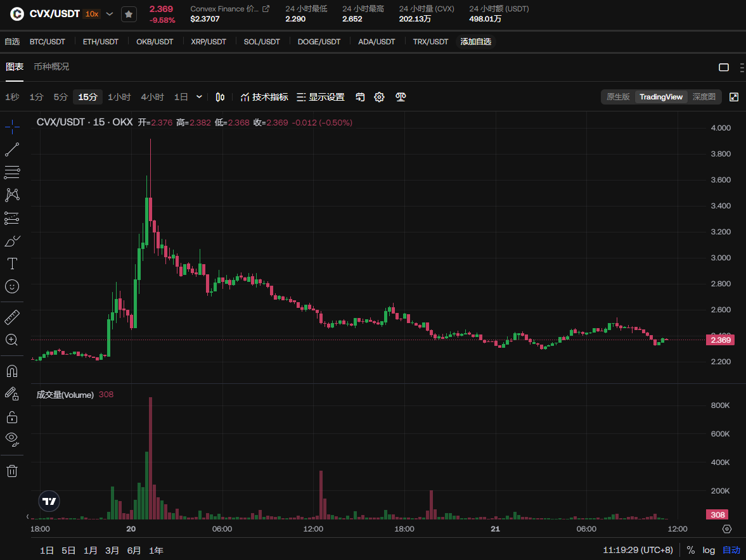
Task: Enter fullscreen chart mode
Action: click(x=734, y=97)
